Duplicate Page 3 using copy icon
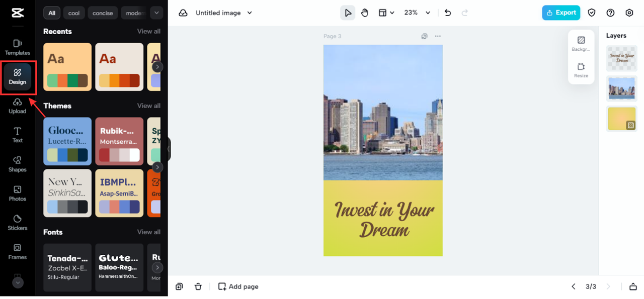Viewport: 644px width, 299px height. click(425, 36)
